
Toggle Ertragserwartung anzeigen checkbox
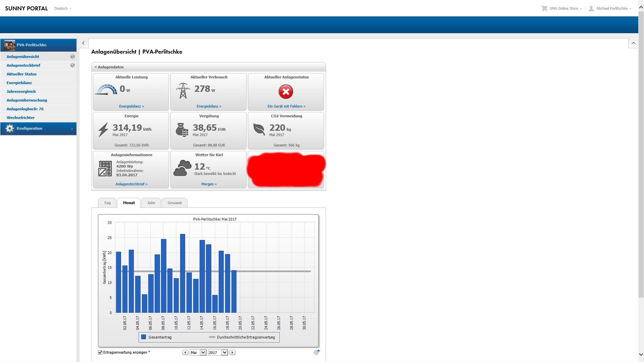click(100, 352)
